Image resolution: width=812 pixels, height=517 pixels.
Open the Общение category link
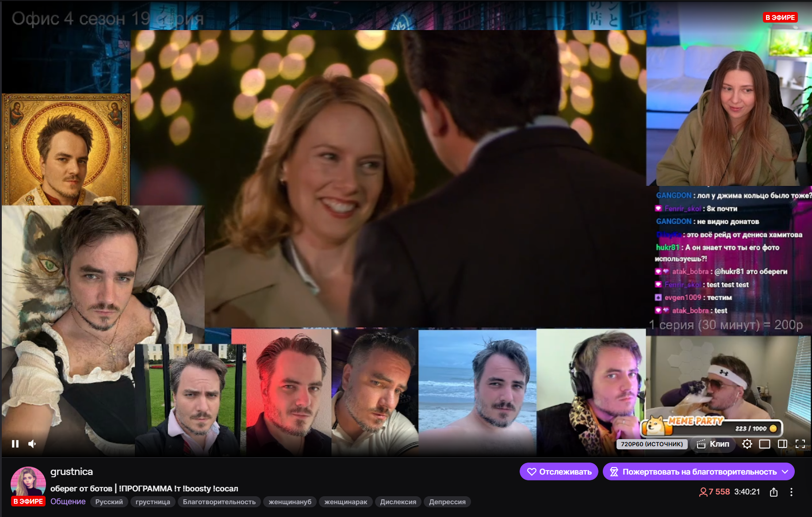pyautogui.click(x=68, y=502)
